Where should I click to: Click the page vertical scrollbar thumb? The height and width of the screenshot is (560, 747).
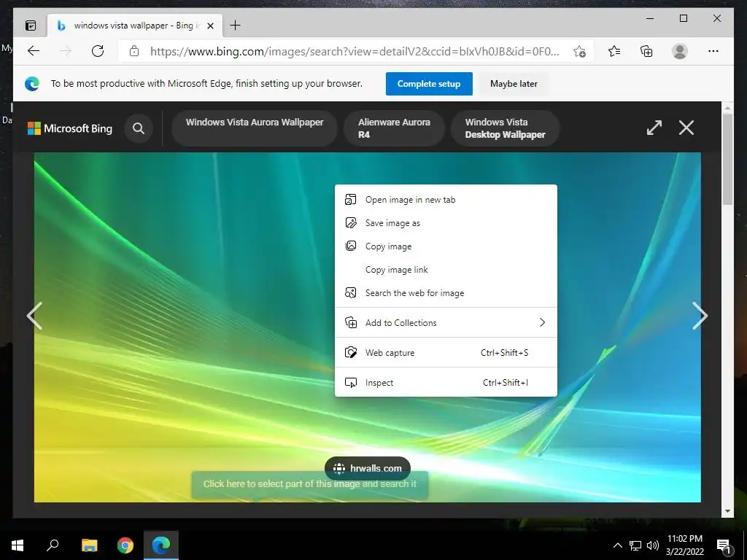point(727,160)
